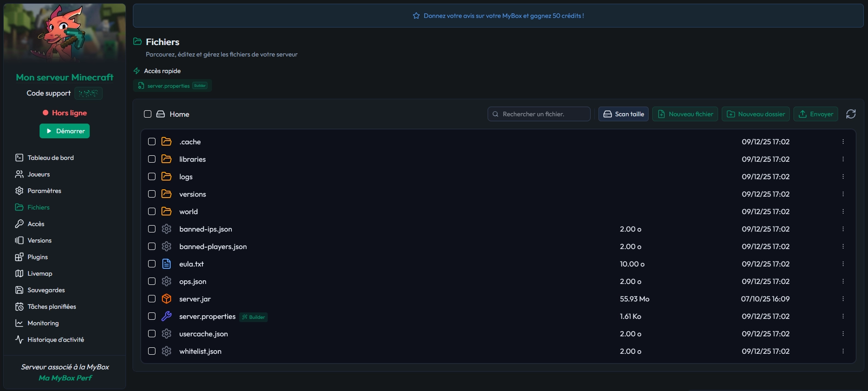
Task: Click the gear icon beside ops.json
Action: click(x=167, y=281)
